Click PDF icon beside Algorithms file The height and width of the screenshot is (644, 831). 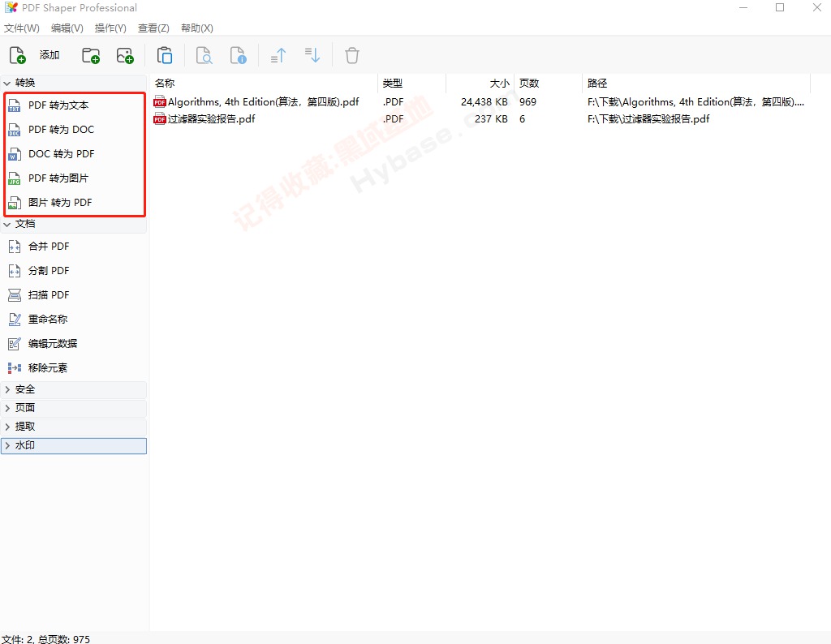160,101
